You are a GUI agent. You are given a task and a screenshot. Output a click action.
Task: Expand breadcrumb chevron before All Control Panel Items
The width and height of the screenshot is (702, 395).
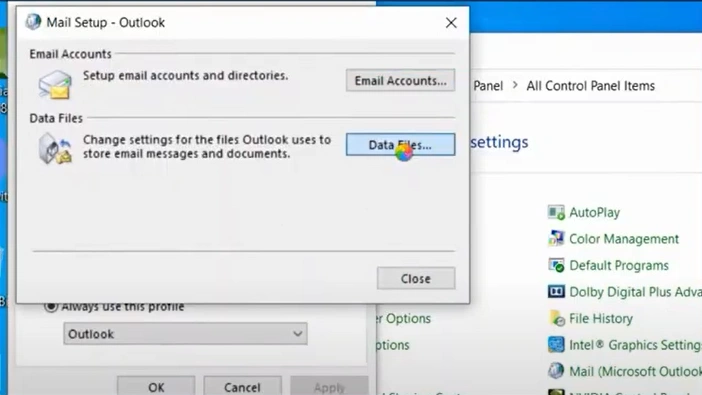click(515, 85)
